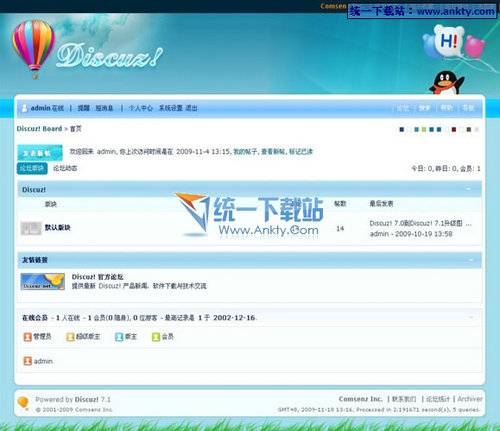
Task: Open 短消息 messages in the navbar
Action: click(104, 108)
